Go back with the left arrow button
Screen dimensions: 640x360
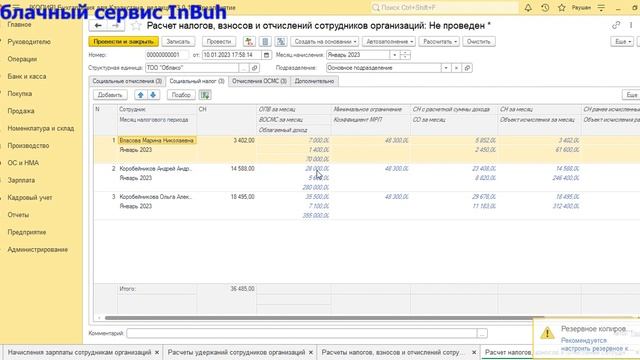pyautogui.click(x=98, y=26)
